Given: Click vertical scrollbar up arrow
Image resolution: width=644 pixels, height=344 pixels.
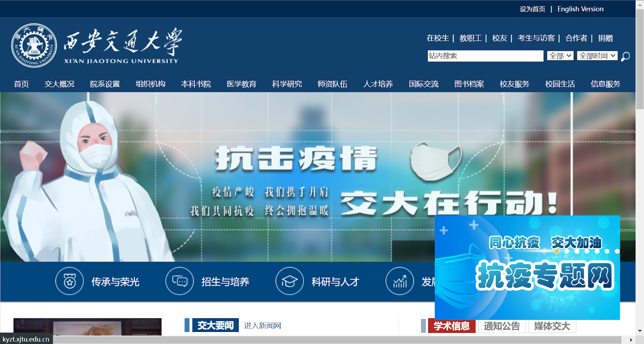Looking at the screenshot, I should coord(640,4).
